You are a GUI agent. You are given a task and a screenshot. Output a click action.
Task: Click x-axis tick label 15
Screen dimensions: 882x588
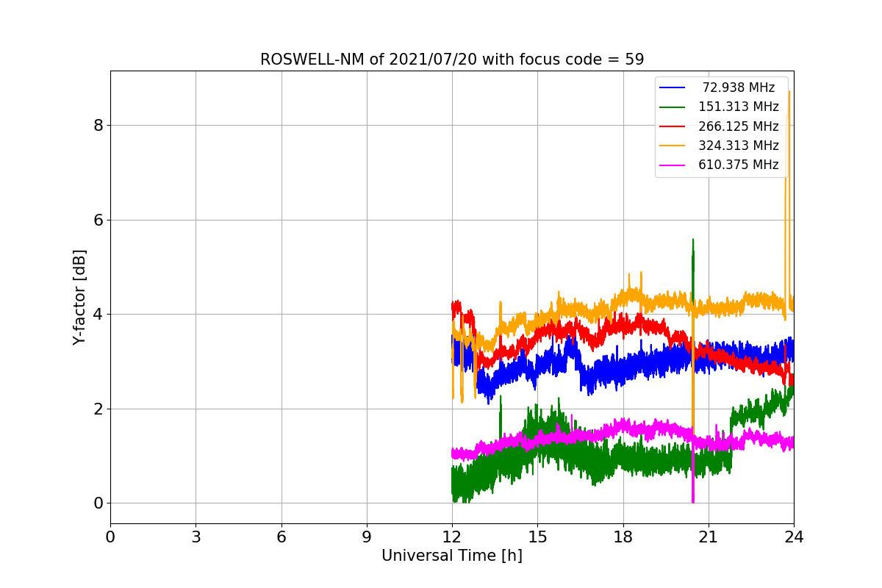coord(537,537)
